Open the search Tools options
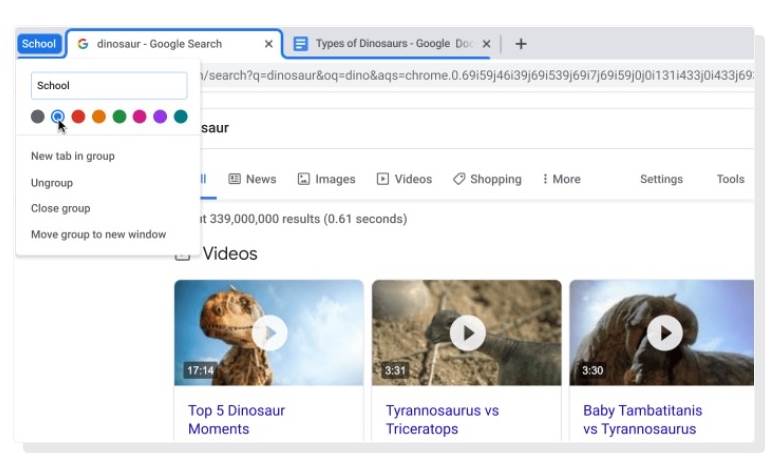This screenshot has width=784, height=464. coord(730,179)
